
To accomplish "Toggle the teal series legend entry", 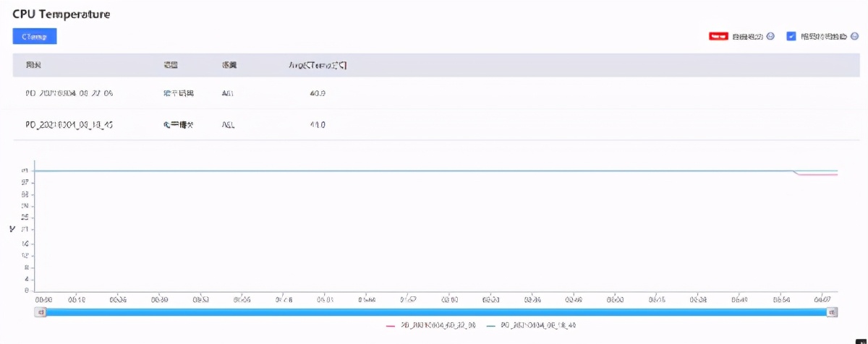I will [532, 326].
